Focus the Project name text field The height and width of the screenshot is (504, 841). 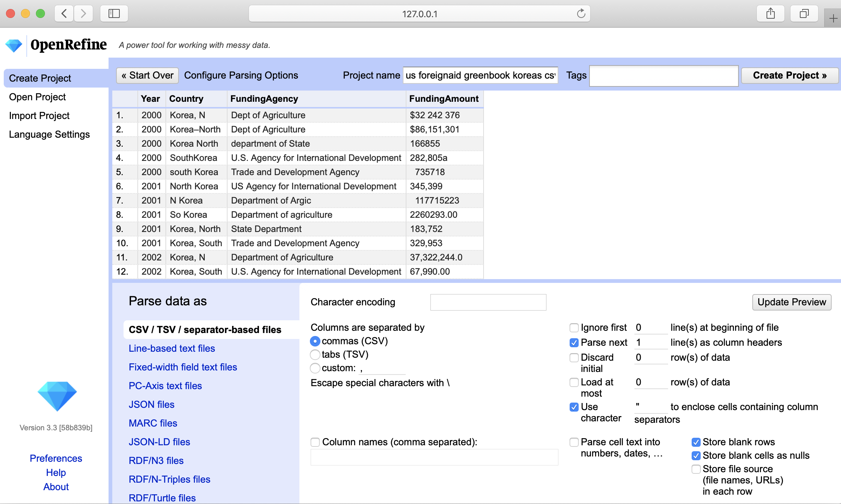[481, 76]
